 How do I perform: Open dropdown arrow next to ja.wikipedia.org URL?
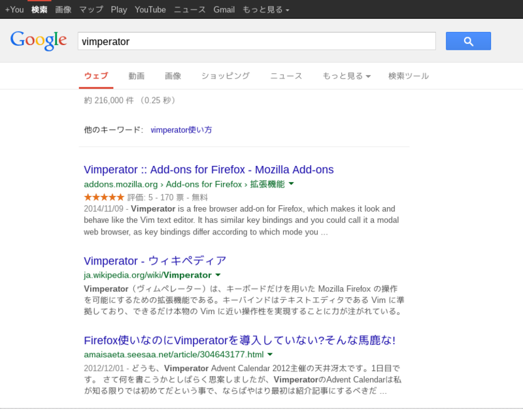(x=218, y=275)
